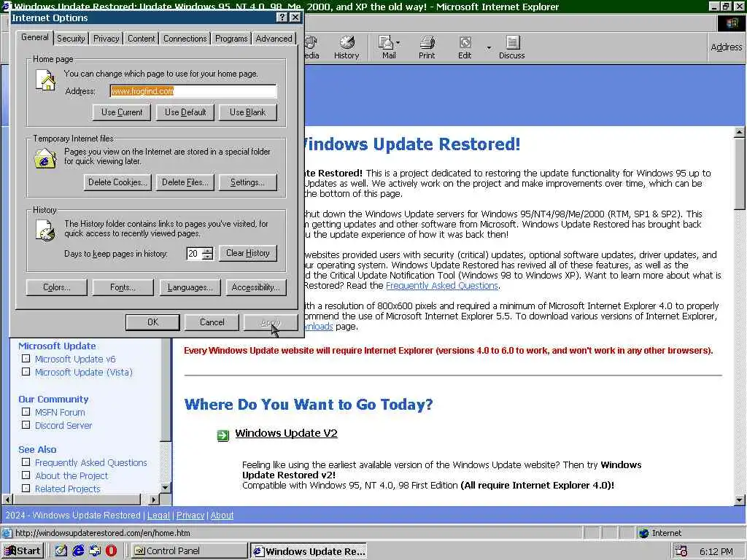Open Legal footer link
Viewport: 747px width, 560px height.
click(x=158, y=516)
